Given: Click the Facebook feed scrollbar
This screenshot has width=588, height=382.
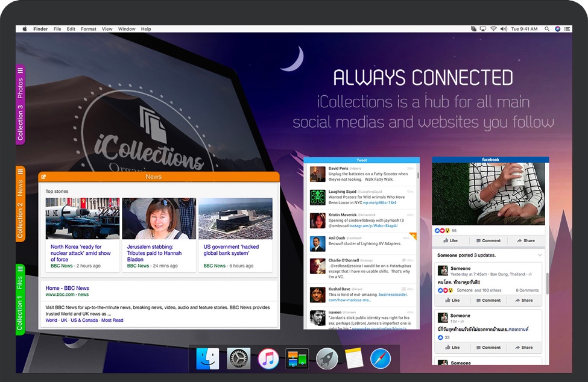Looking at the screenshot, I should pos(547,283).
